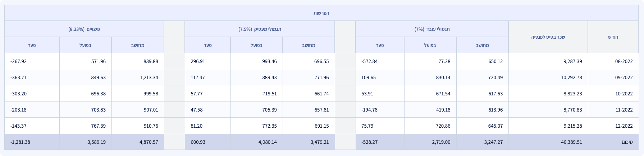The height and width of the screenshot is (156, 644).
Task: Click the פיצויים (8.33%) group header
Action: pos(84,29)
